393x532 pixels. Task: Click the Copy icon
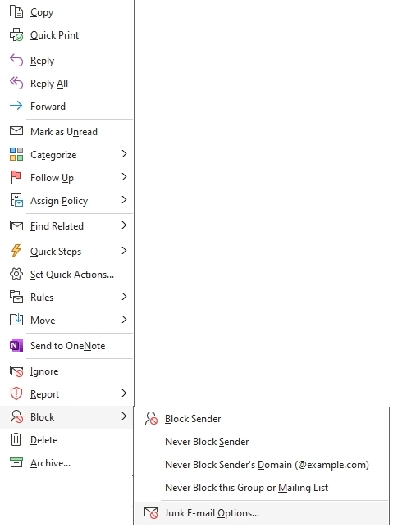(x=16, y=11)
